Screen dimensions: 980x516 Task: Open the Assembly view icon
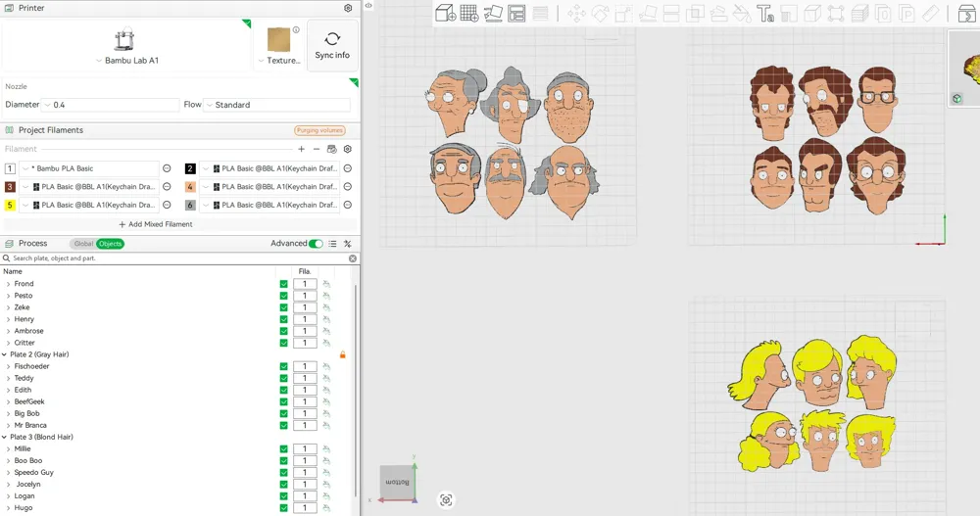[x=966, y=13]
